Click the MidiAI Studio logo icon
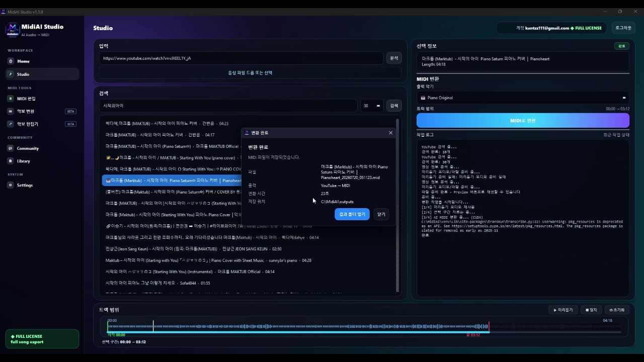This screenshot has width=644, height=362. (x=13, y=30)
